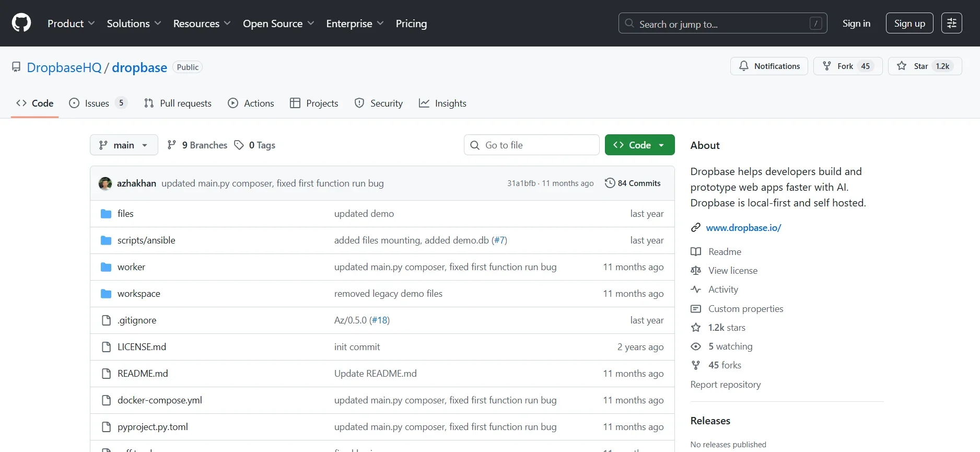The height and width of the screenshot is (452, 980).
Task: Click the link icon beside www.dropbase.io
Action: point(696,227)
